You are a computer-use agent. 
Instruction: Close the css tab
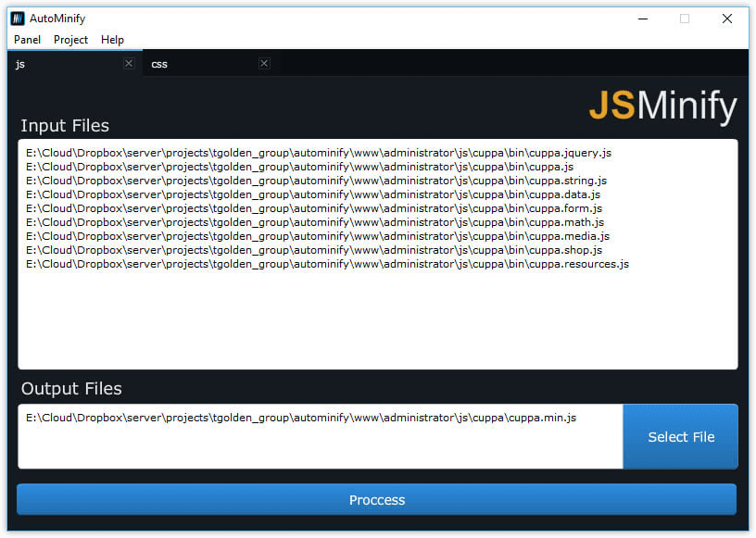coord(264,63)
